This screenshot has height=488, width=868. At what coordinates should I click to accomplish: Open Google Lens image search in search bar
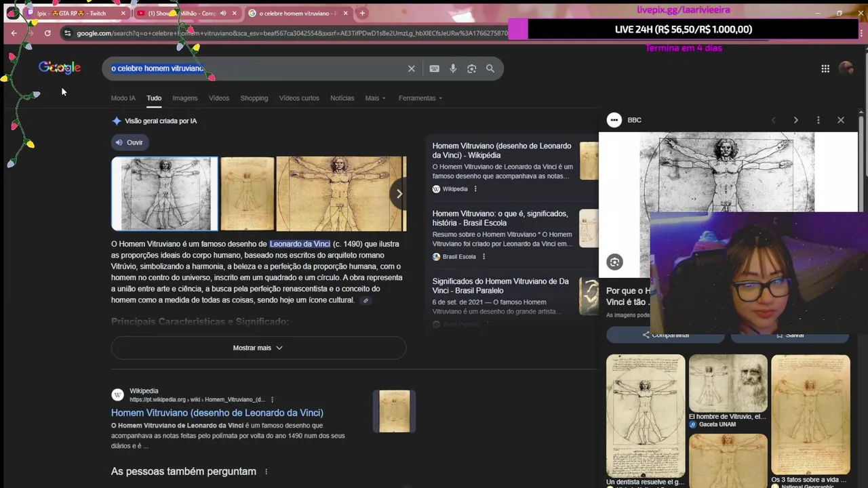[471, 68]
